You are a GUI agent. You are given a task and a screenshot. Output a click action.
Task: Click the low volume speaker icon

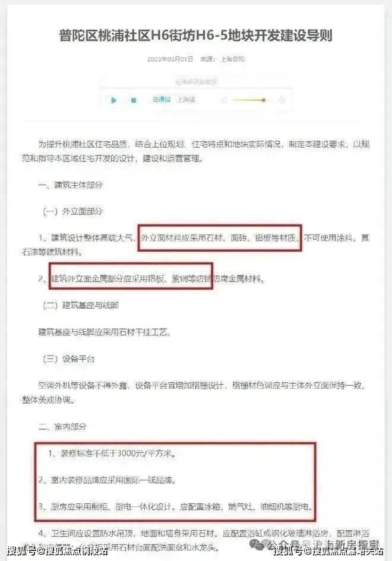(x=225, y=100)
